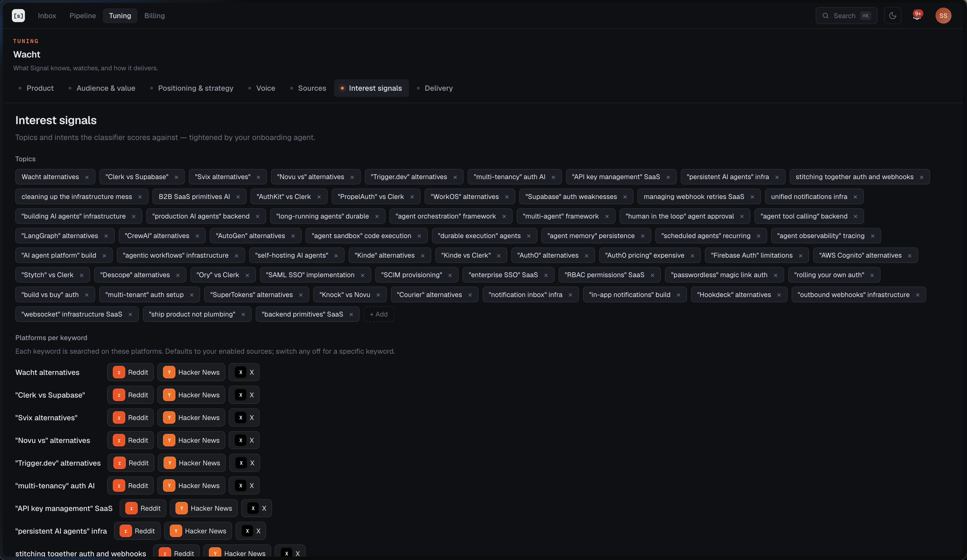Delete "SAML SSO" implementation chip
This screenshot has width=967, height=560.
click(363, 275)
